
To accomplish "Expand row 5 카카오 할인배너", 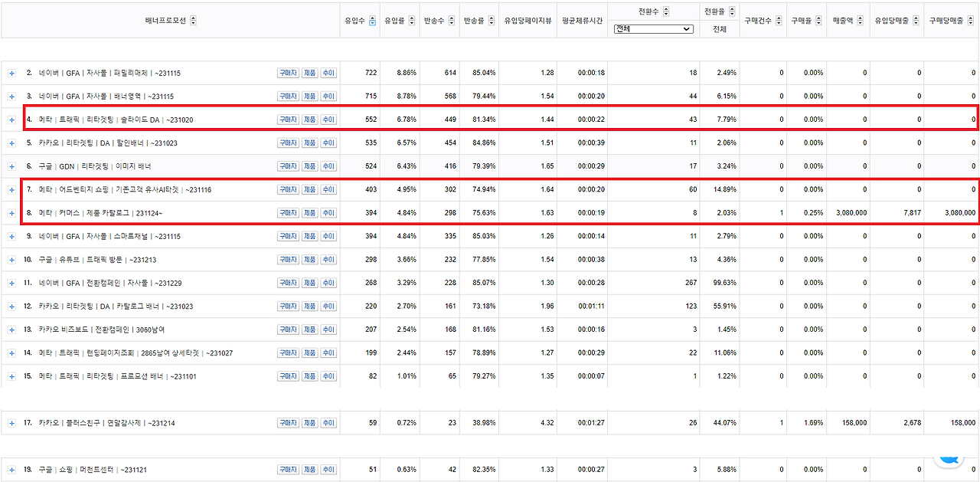I will (x=11, y=143).
